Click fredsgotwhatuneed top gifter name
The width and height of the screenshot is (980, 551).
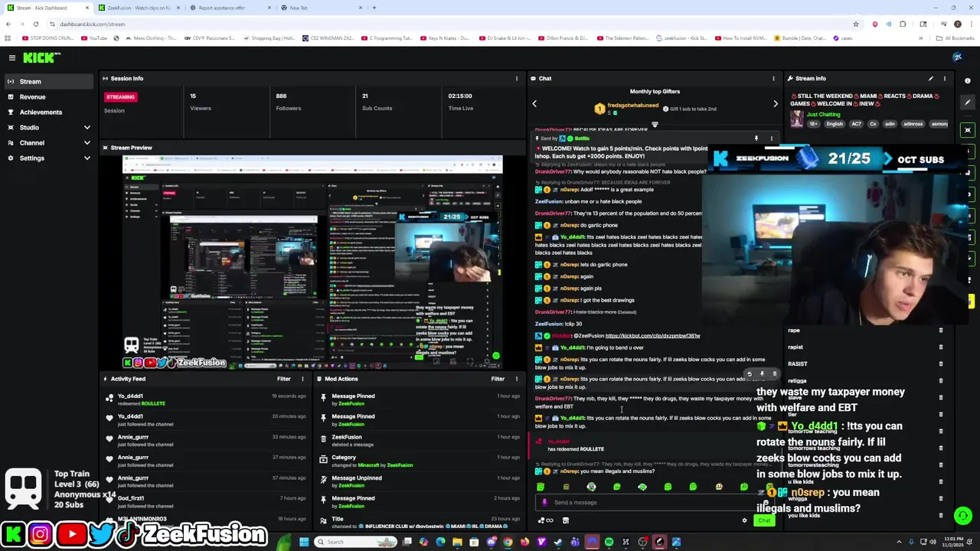click(x=633, y=105)
